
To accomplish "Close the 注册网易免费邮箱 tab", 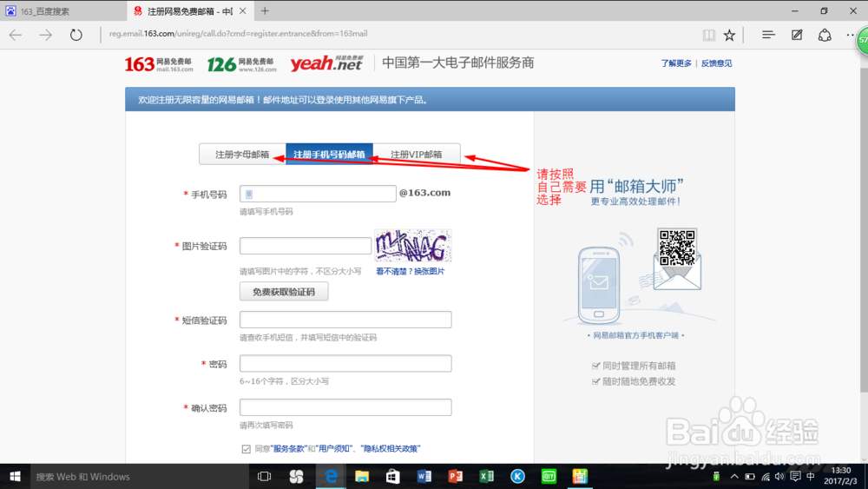I will [242, 10].
